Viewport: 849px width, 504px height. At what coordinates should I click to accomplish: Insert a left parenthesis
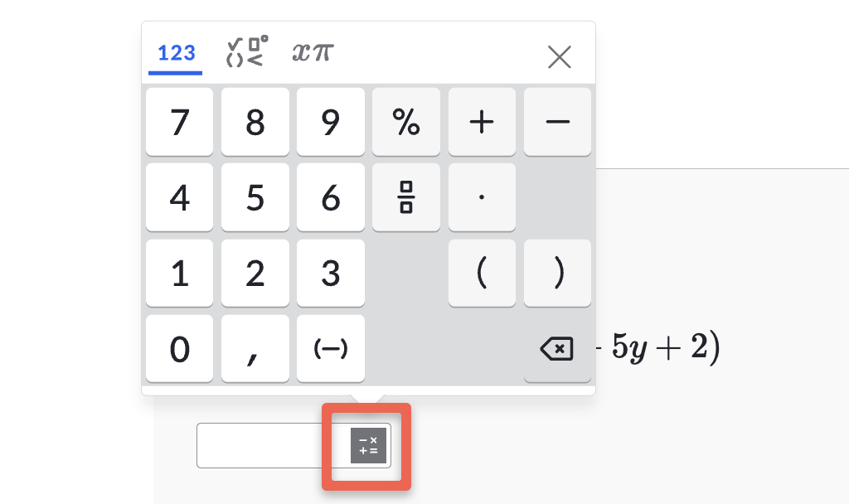(x=482, y=273)
